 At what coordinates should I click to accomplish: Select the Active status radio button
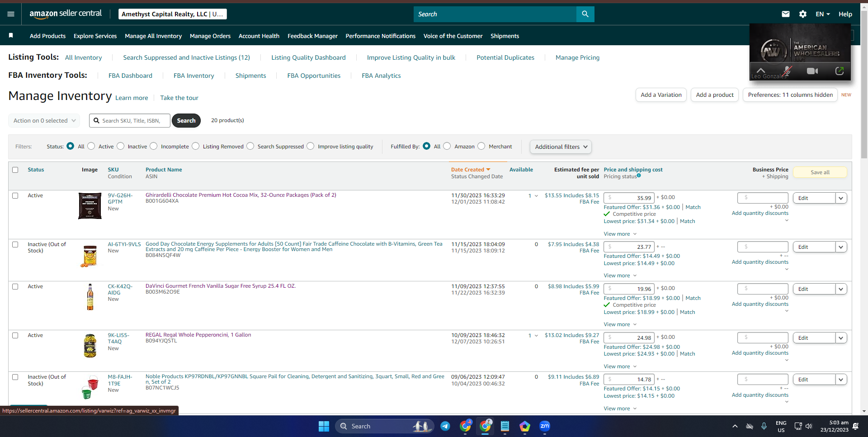click(91, 146)
